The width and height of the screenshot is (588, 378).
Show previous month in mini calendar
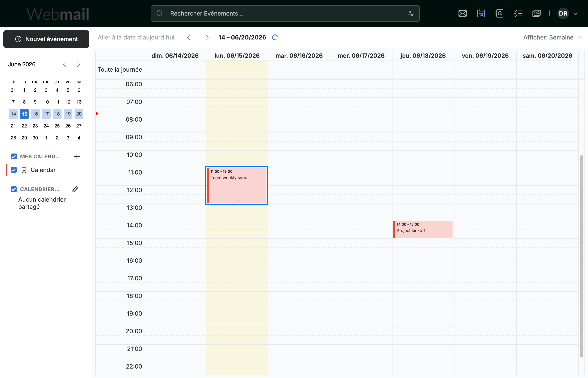(x=64, y=64)
